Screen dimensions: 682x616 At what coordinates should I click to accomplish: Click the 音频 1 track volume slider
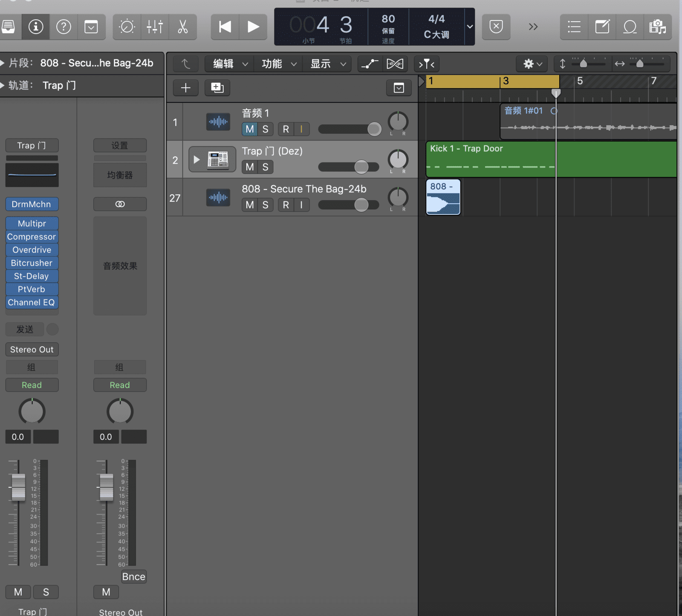pos(350,129)
